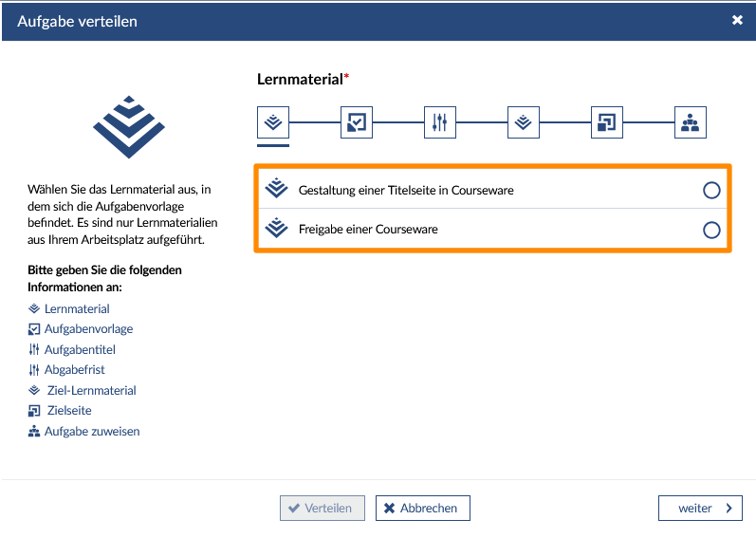Close the Aufgabe verteilen dialog
This screenshot has height=538, width=756.
(x=737, y=20)
